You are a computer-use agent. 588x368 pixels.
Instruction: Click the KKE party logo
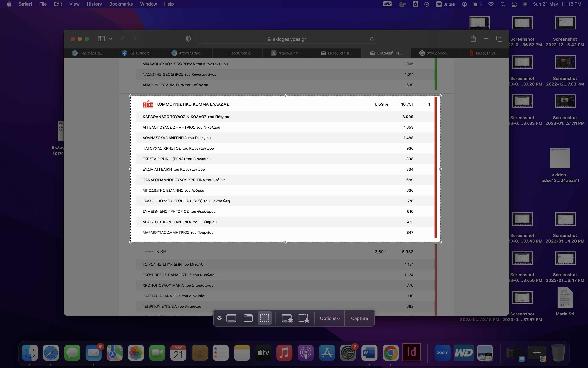[148, 104]
